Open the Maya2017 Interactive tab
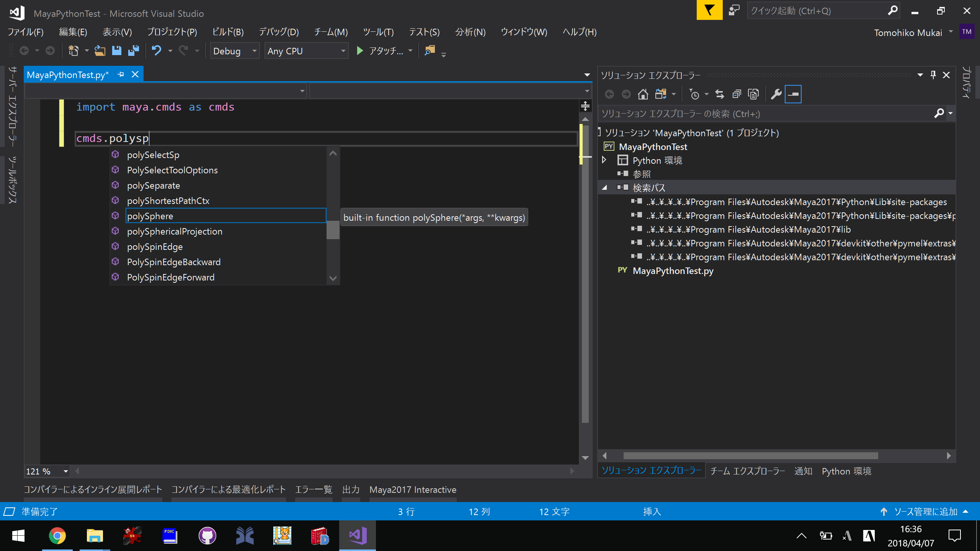 point(413,490)
